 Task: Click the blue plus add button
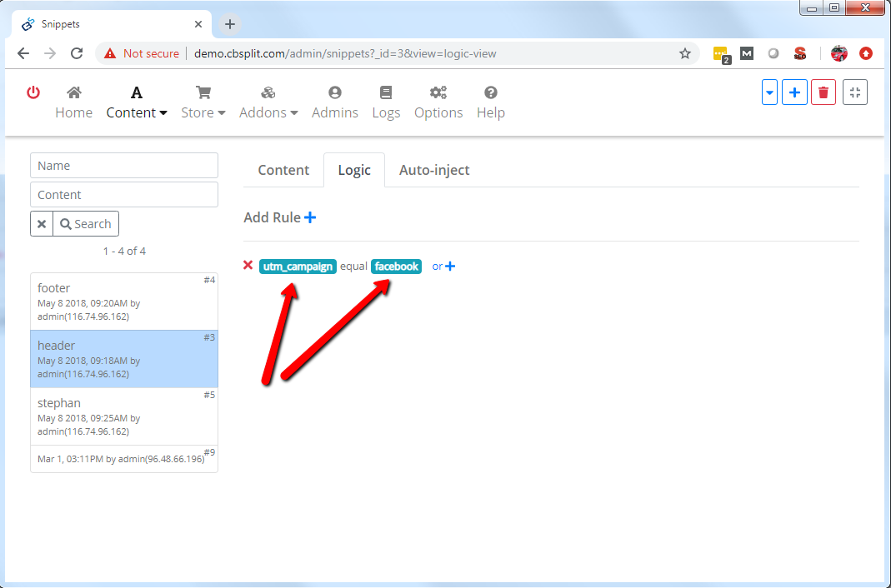[794, 92]
